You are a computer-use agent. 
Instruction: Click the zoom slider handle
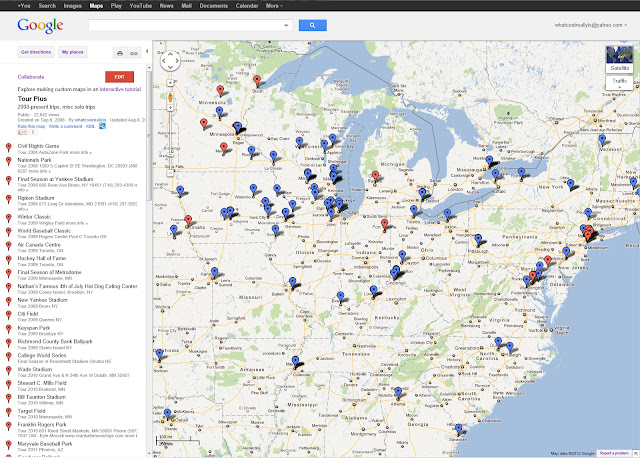(170, 155)
